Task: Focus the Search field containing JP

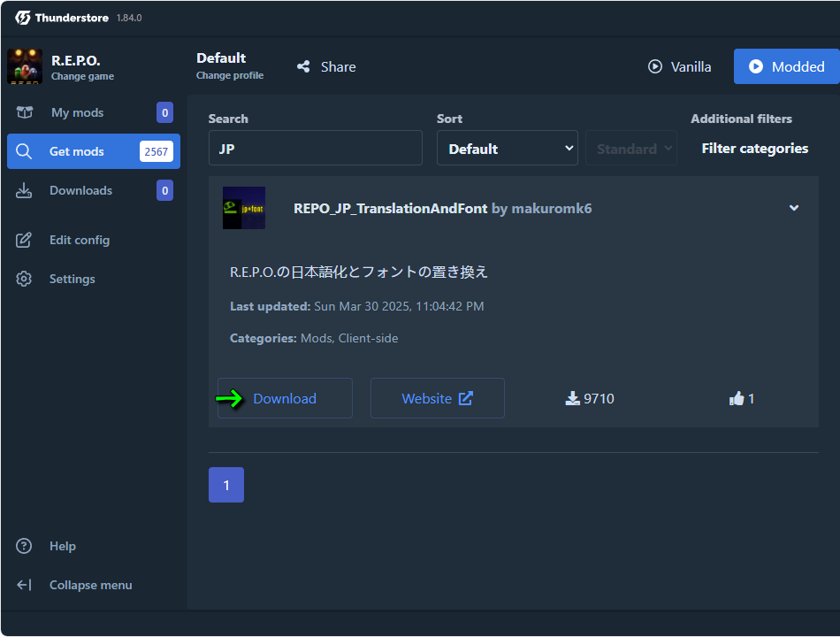Action: 316,148
